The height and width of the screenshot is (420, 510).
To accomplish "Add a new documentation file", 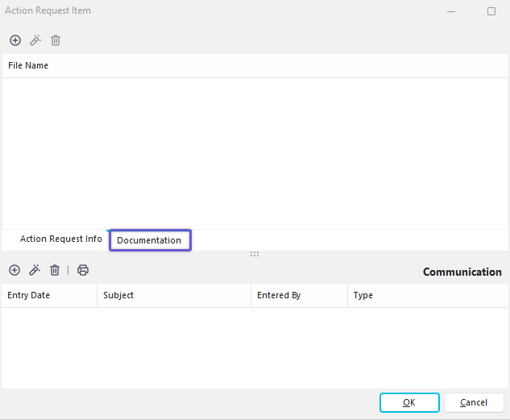I will tap(15, 40).
